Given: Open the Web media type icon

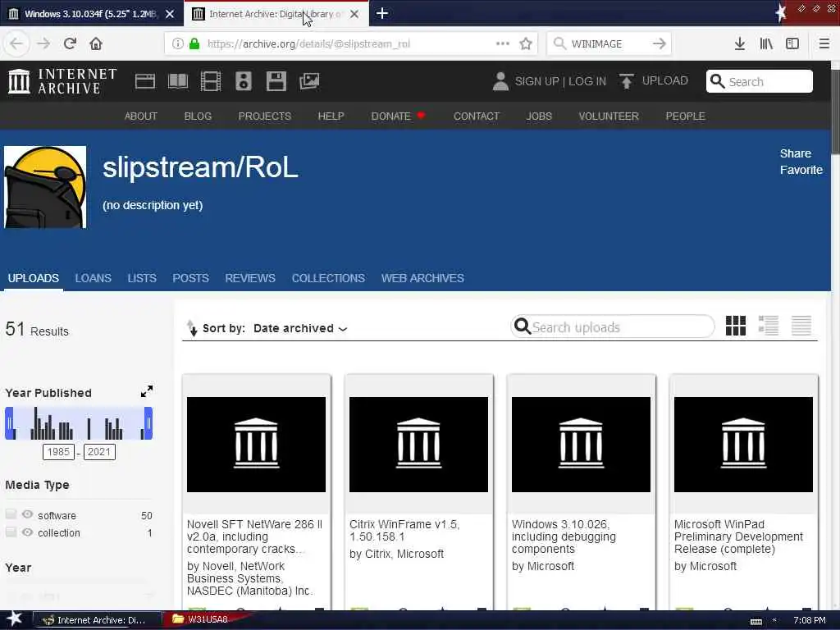Looking at the screenshot, I should coord(144,81).
